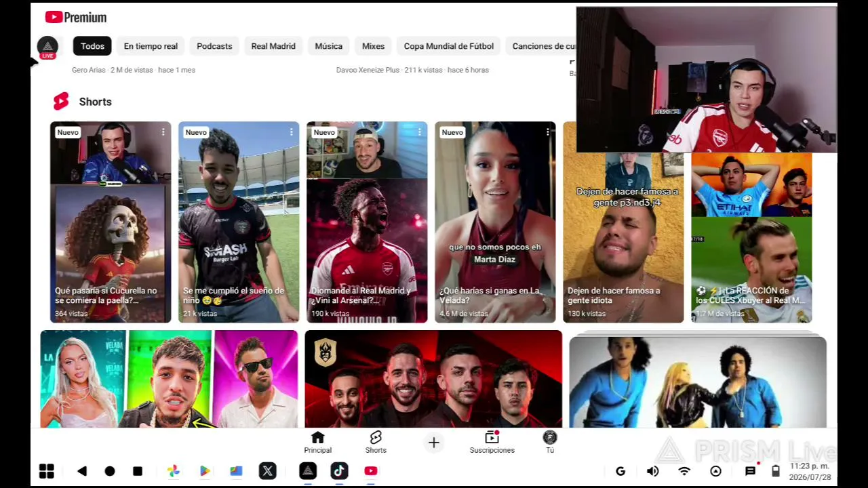Play the Cucurella paella skeleton short
Viewport: 868px width, 488px height.
111,222
